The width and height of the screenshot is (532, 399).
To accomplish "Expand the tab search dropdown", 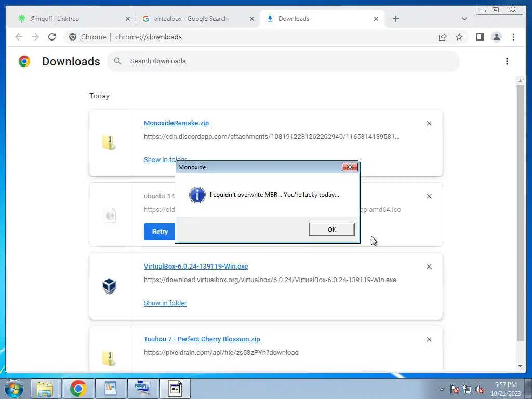I will tap(464, 19).
